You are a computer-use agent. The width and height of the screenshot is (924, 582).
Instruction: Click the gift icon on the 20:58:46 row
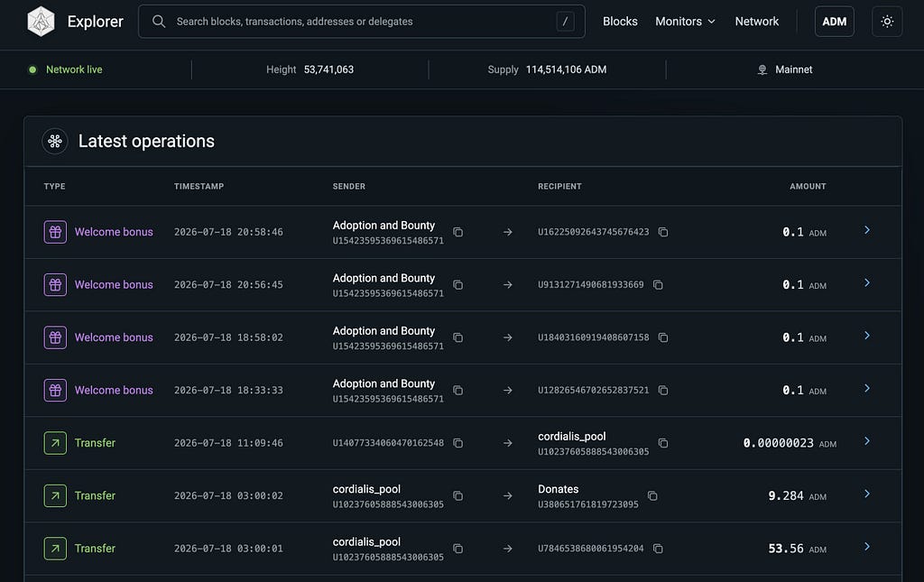(x=55, y=232)
